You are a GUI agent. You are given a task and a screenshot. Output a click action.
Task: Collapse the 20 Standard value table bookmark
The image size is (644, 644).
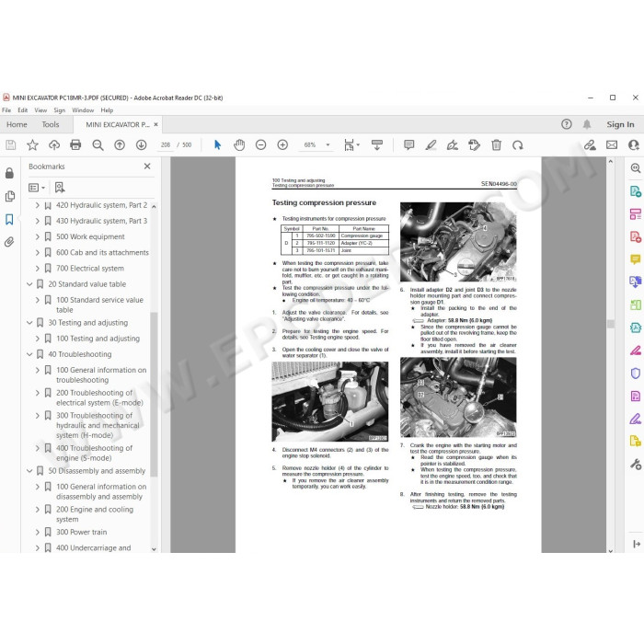pyautogui.click(x=29, y=284)
